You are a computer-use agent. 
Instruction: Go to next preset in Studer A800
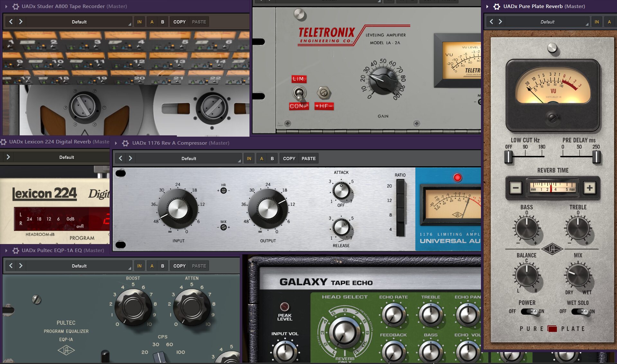(21, 22)
